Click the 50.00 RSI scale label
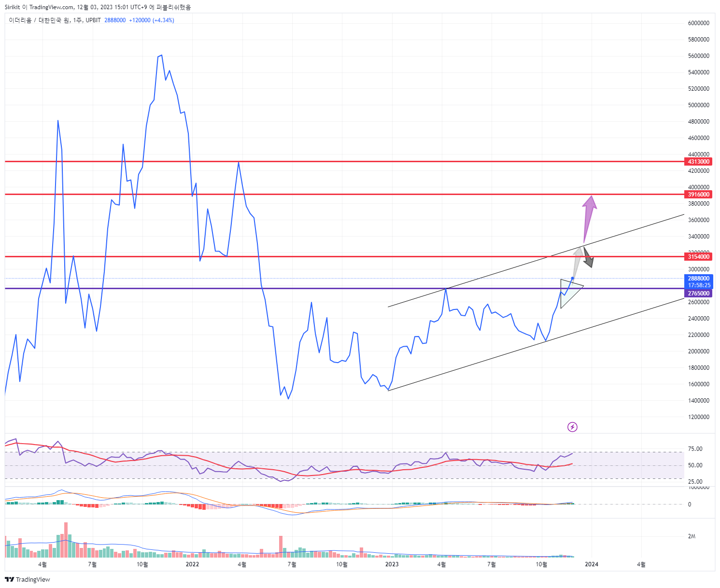This screenshot has width=720, height=588. 695,465
